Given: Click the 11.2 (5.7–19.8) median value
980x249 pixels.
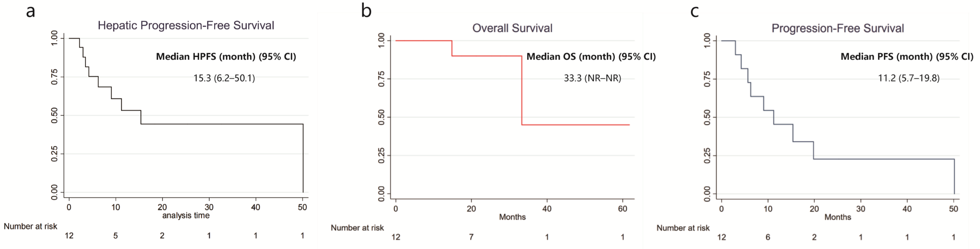Looking at the screenshot, I should (x=908, y=78).
